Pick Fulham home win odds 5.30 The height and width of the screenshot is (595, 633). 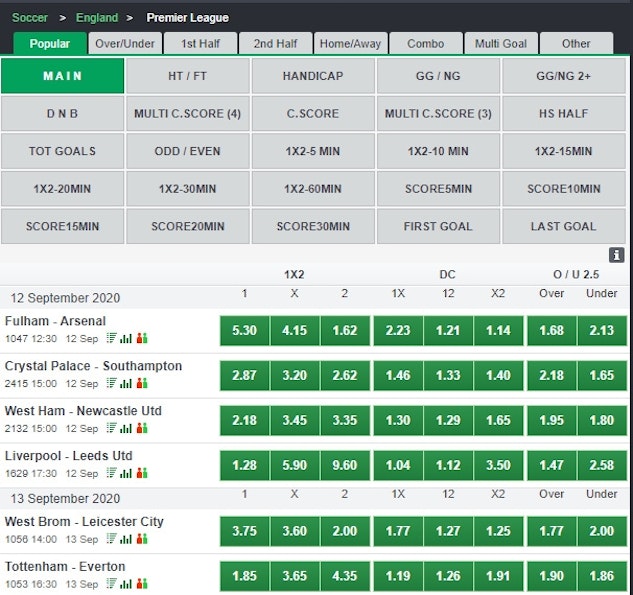click(244, 331)
